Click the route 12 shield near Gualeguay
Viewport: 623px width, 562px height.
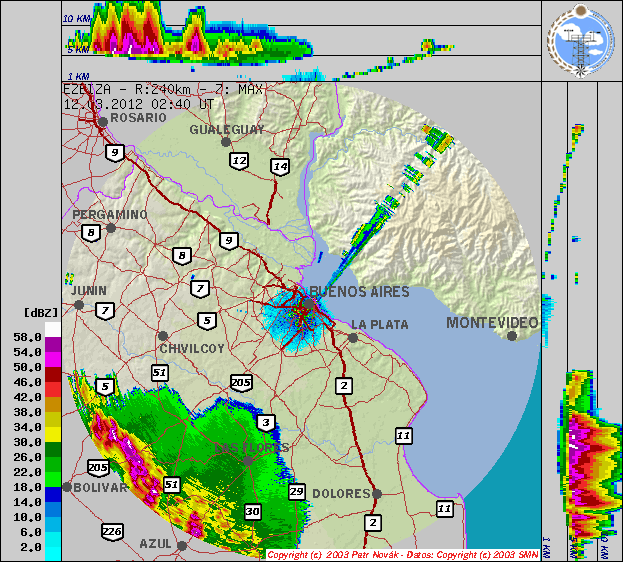point(239,161)
